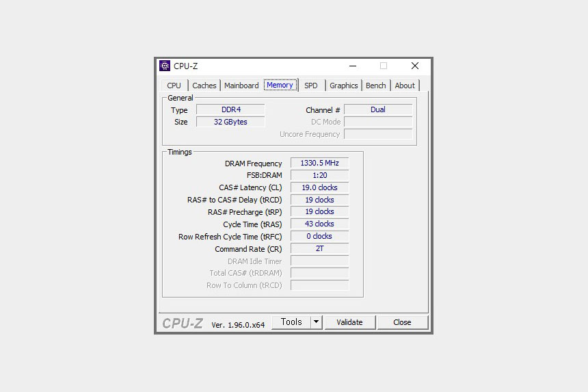Viewport: 588px width, 392px height.
Task: Select the 0 clocks tRFC value
Action: (319, 236)
